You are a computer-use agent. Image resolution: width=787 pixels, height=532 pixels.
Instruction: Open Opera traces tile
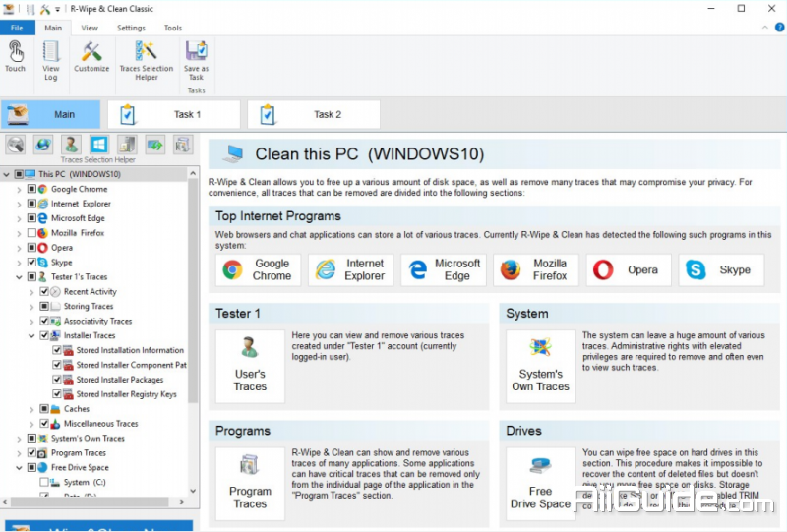coord(629,270)
